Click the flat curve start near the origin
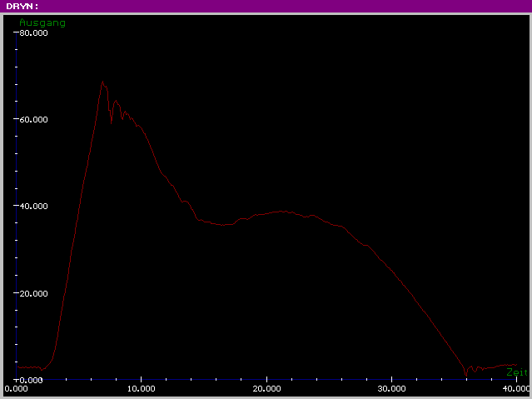532x399 pixels. (27, 367)
